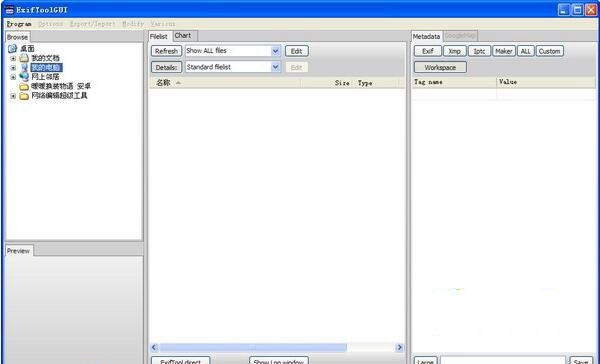Click the Workspace button
This screenshot has height=364, width=600.
click(x=440, y=67)
